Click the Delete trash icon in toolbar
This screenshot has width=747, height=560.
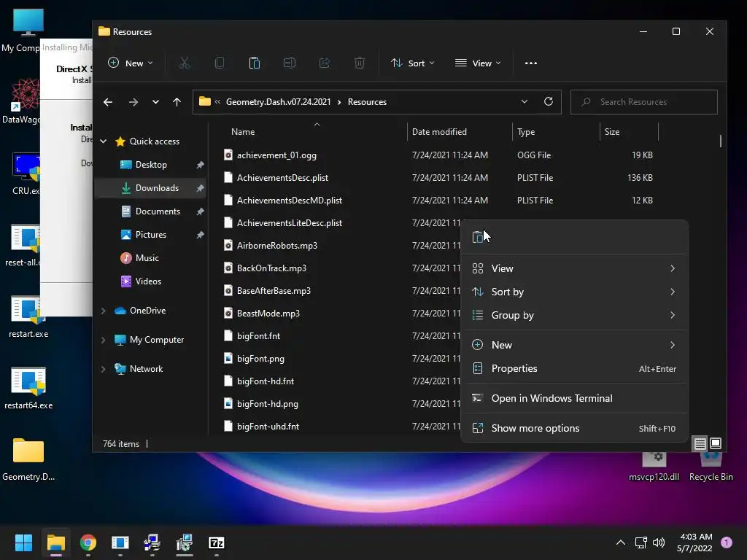(360, 63)
